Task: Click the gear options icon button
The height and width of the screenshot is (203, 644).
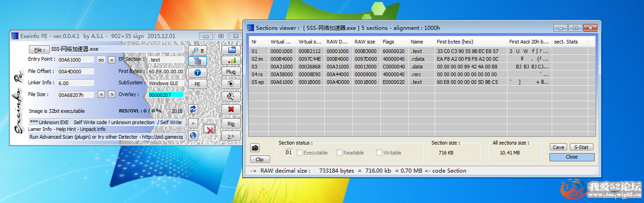Action: pyautogui.click(x=231, y=84)
